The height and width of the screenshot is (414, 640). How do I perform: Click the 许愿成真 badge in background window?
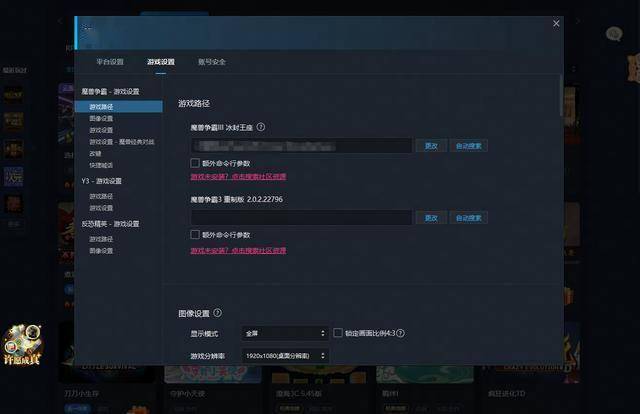[x=22, y=345]
